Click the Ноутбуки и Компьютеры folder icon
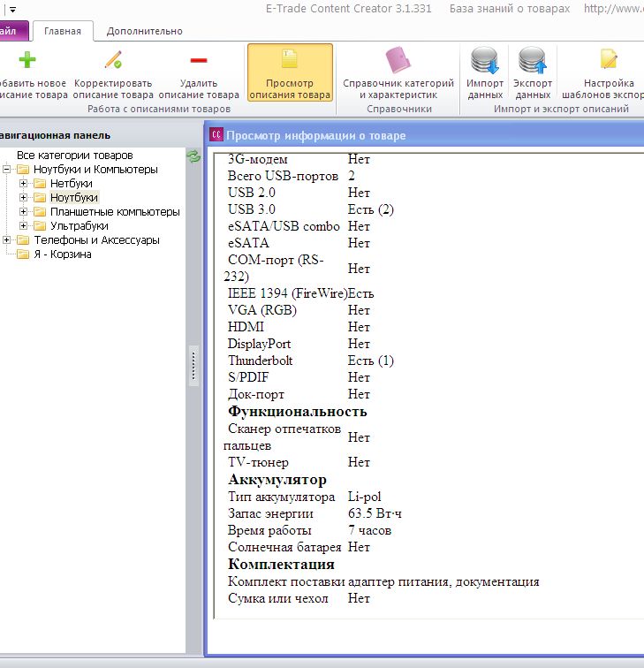The width and height of the screenshot is (644, 668). point(23,170)
